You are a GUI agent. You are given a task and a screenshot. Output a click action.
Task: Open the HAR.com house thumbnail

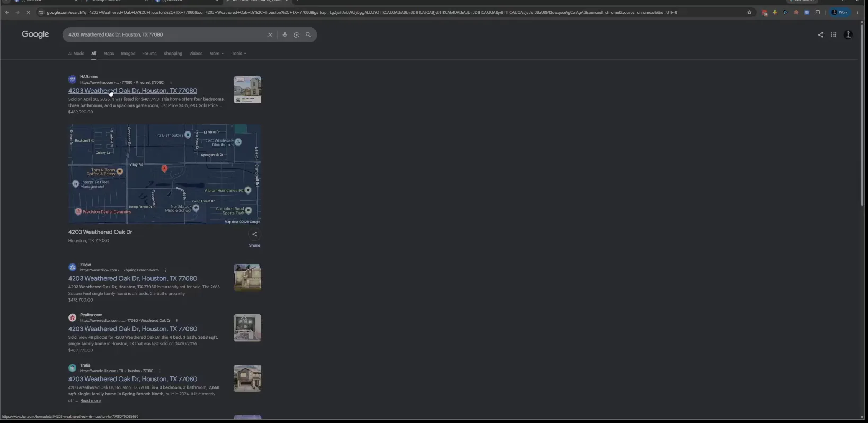click(x=247, y=90)
